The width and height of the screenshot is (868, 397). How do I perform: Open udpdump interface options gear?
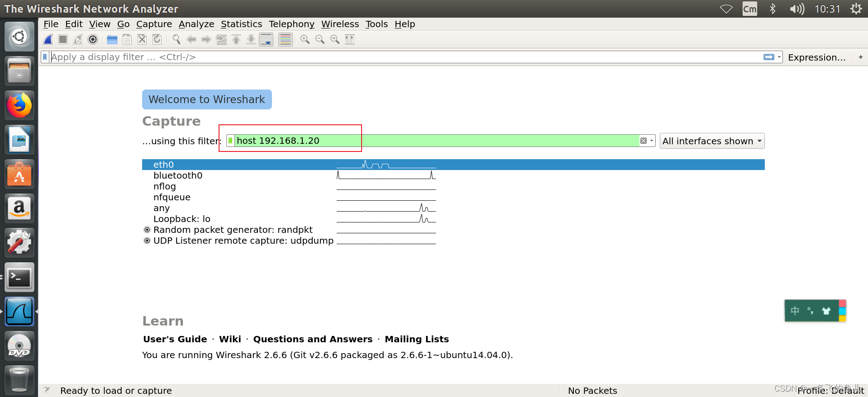pos(147,241)
